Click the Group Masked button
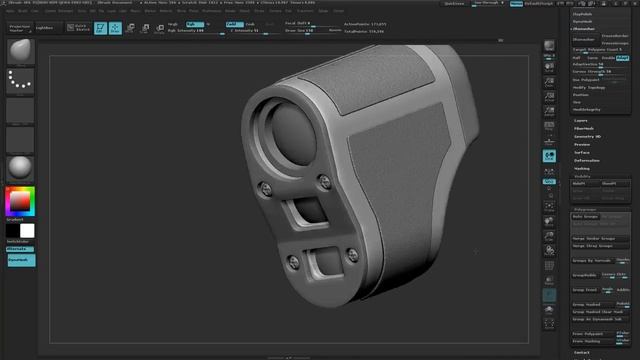 point(593,304)
